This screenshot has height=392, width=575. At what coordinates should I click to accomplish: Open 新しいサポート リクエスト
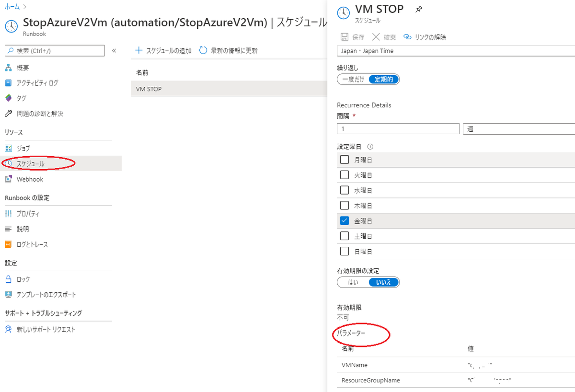[x=46, y=329]
